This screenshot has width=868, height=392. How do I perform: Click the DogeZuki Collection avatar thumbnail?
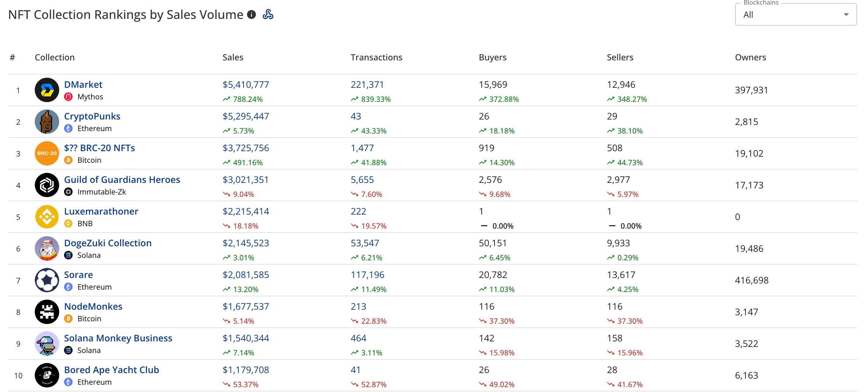click(x=47, y=248)
